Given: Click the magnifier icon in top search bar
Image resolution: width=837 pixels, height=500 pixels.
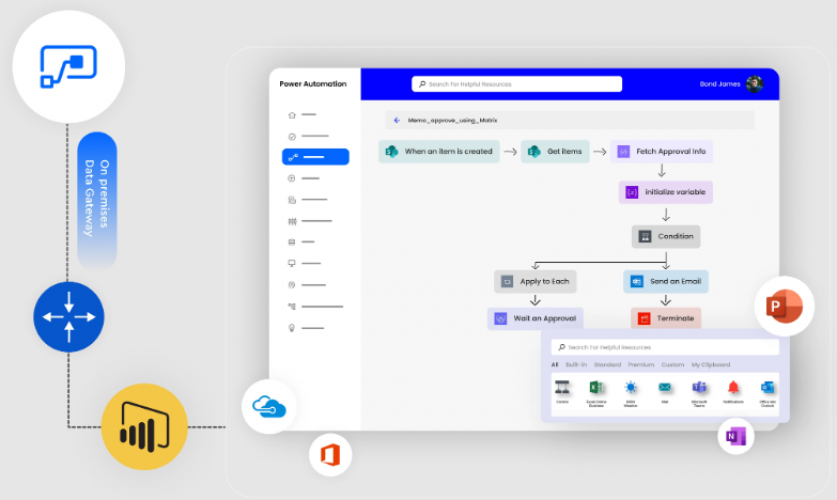Looking at the screenshot, I should 422,84.
